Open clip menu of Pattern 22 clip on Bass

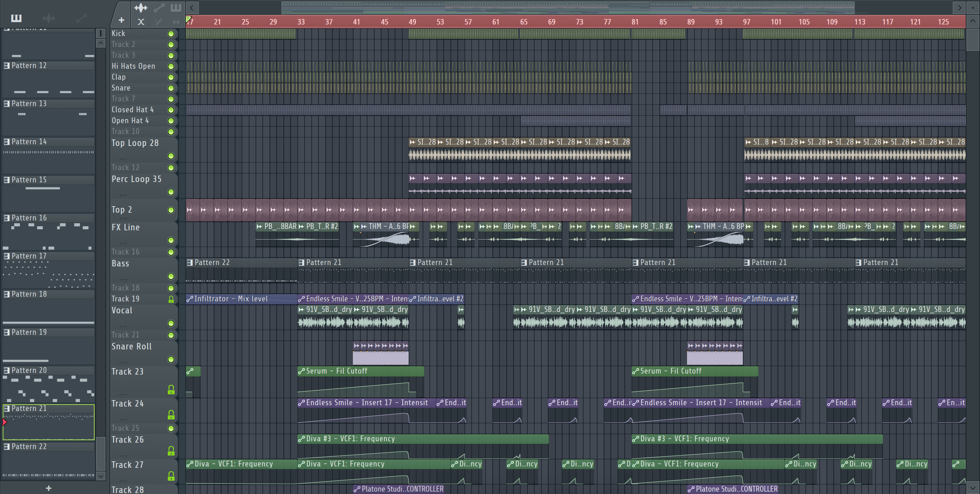[x=190, y=262]
